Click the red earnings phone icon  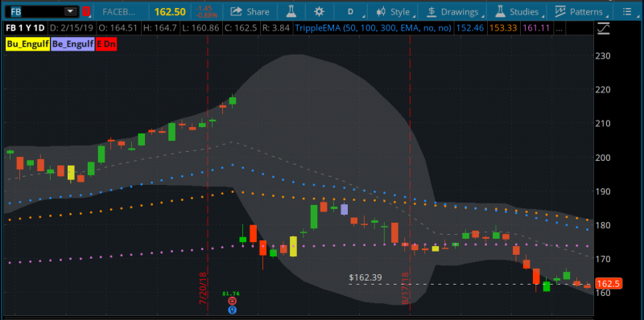tap(233, 301)
